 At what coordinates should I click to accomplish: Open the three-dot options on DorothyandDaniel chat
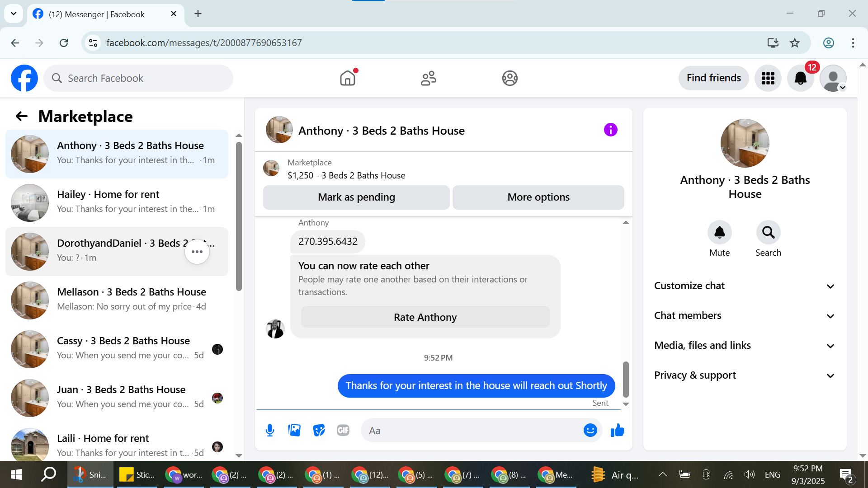point(197,252)
